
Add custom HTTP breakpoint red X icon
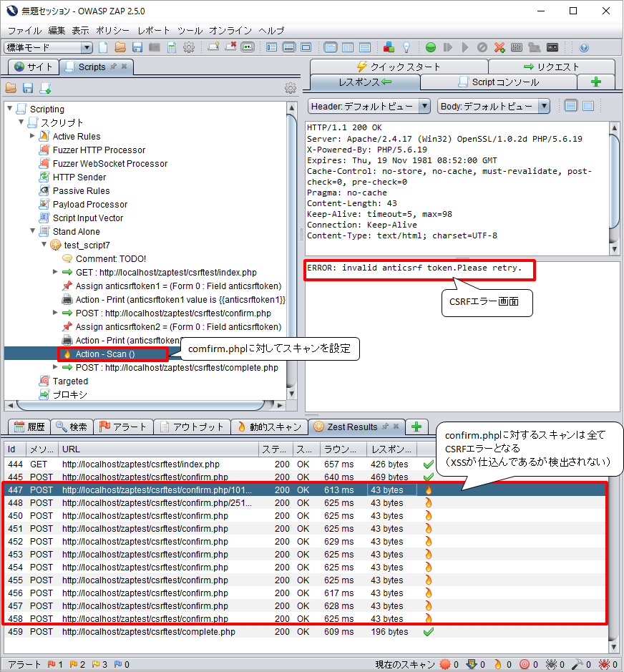point(499,47)
